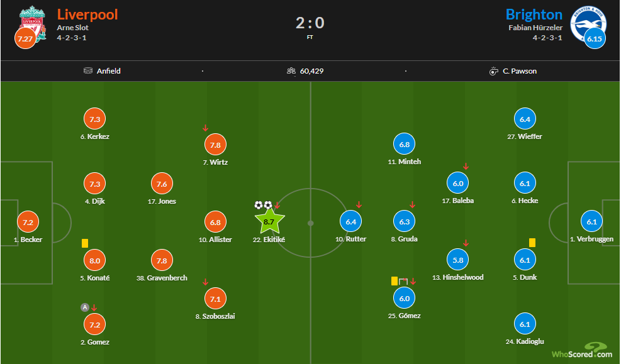Open the Liverpool team name link
This screenshot has height=364, width=621.
tap(87, 14)
